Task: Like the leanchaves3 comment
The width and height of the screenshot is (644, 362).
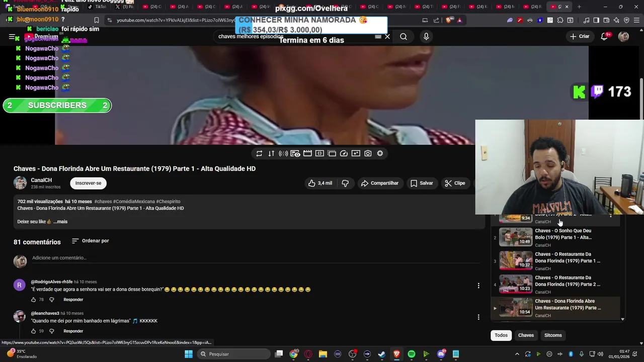Action: (34, 331)
